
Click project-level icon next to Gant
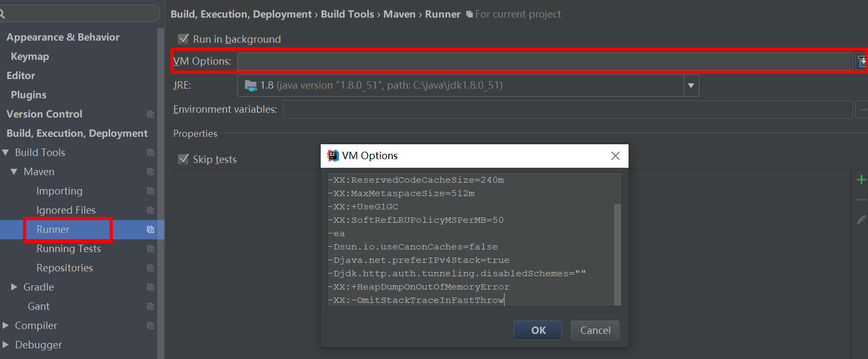click(150, 306)
